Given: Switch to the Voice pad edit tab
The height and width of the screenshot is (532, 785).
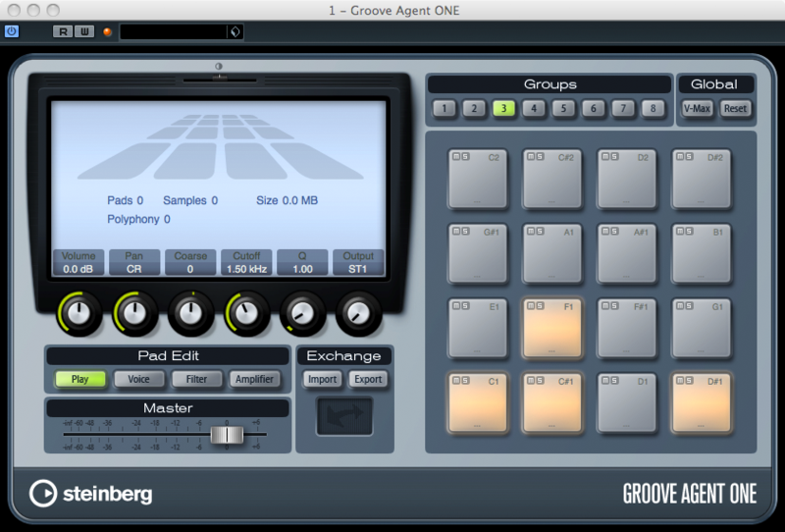Looking at the screenshot, I should pyautogui.click(x=138, y=379).
